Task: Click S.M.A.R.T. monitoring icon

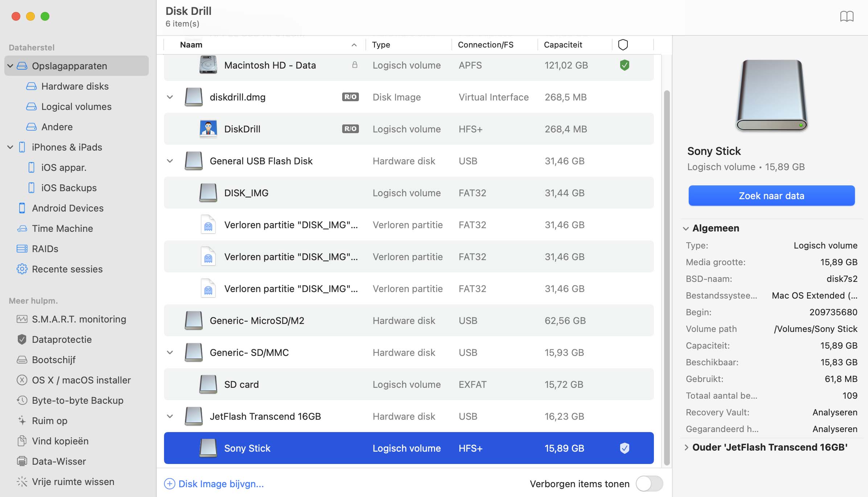Action: [x=22, y=319]
